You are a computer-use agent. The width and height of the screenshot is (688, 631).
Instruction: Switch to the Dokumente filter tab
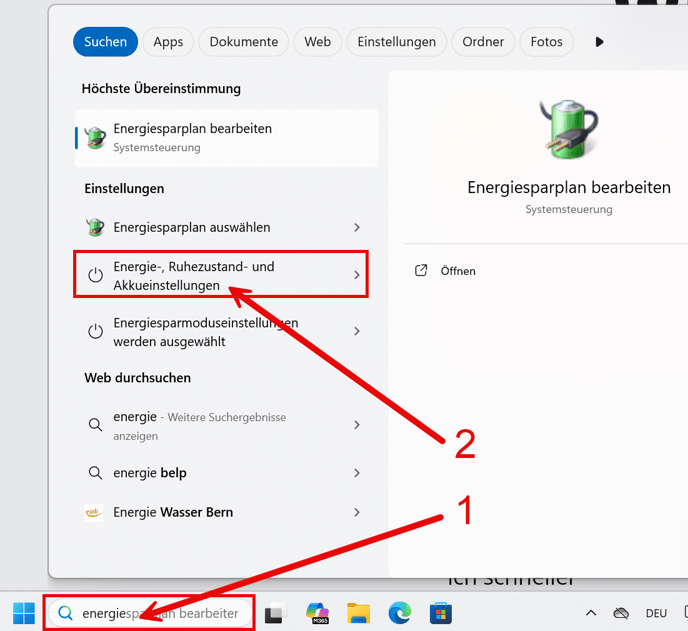(x=244, y=42)
